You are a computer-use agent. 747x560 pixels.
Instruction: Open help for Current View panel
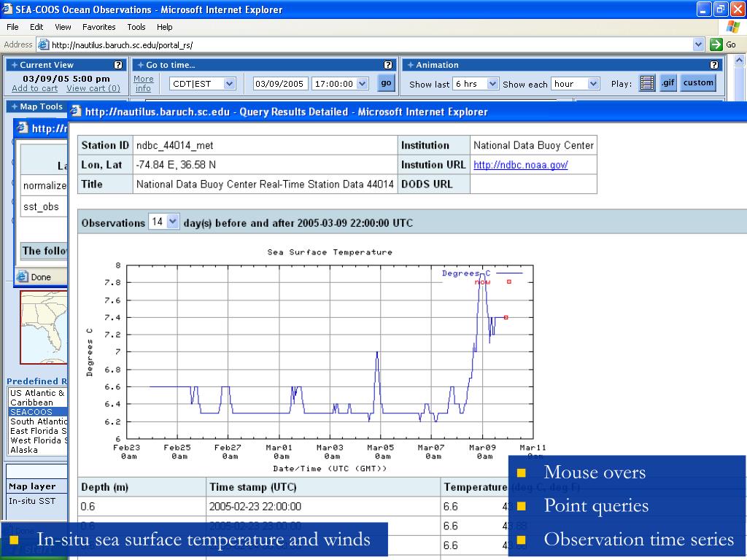pyautogui.click(x=118, y=65)
